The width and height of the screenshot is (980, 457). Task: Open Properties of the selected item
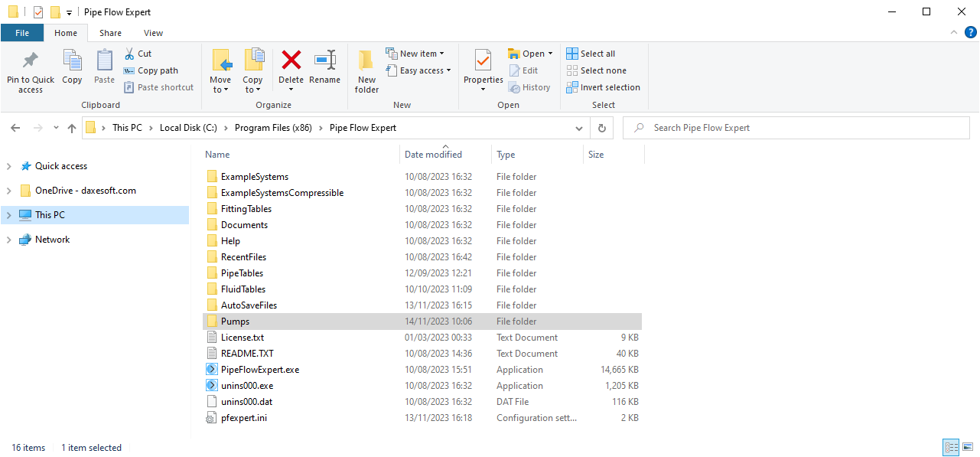(483, 72)
